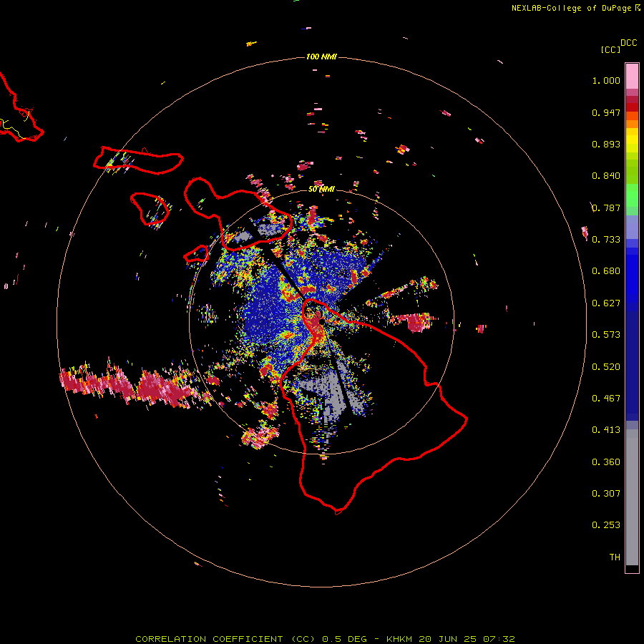Click the 07:32 timestamp
This screenshot has height=644, width=644.
tap(499, 639)
